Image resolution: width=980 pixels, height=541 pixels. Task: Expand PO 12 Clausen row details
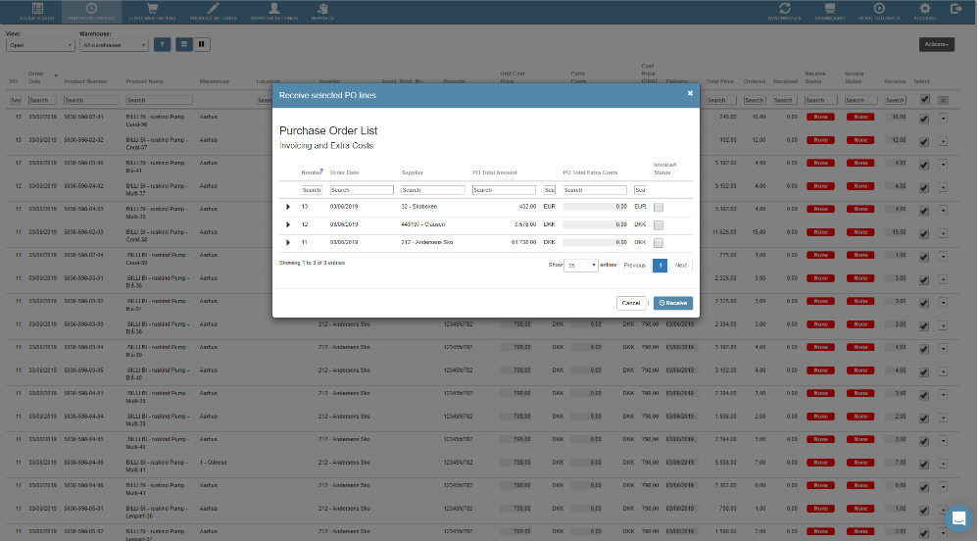click(288, 224)
